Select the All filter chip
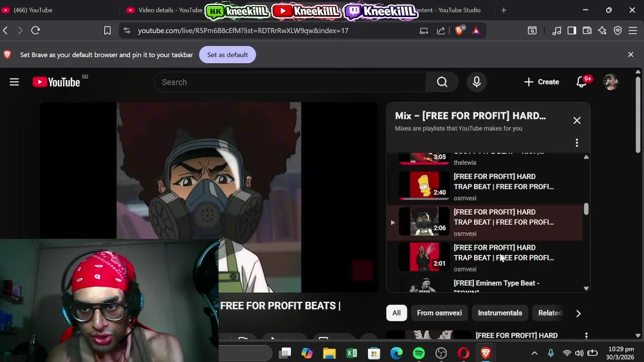The width and height of the screenshot is (644, 362). (x=396, y=313)
